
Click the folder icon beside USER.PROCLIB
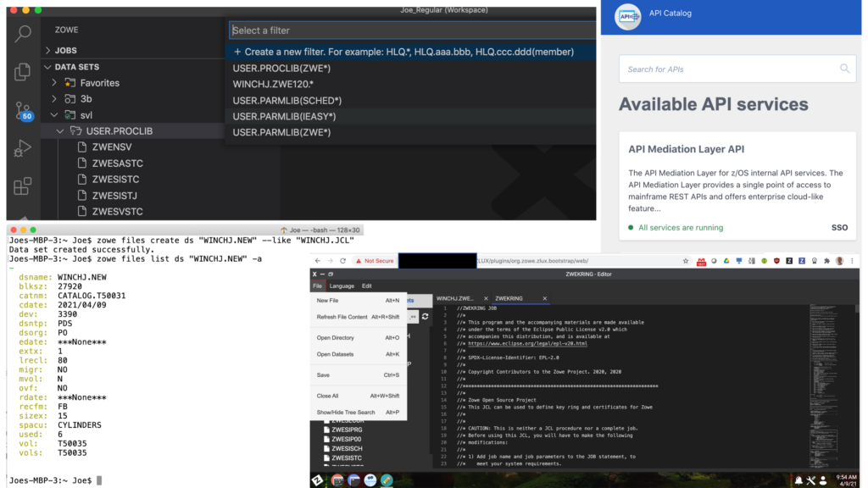point(75,131)
